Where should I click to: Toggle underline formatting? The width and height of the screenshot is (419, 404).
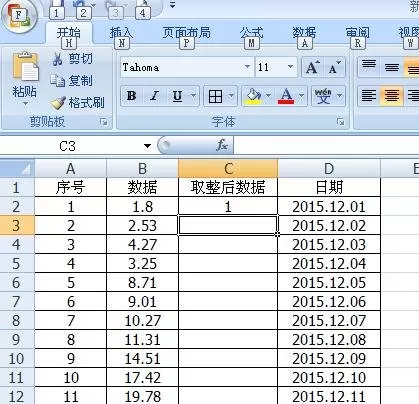[x=177, y=96]
